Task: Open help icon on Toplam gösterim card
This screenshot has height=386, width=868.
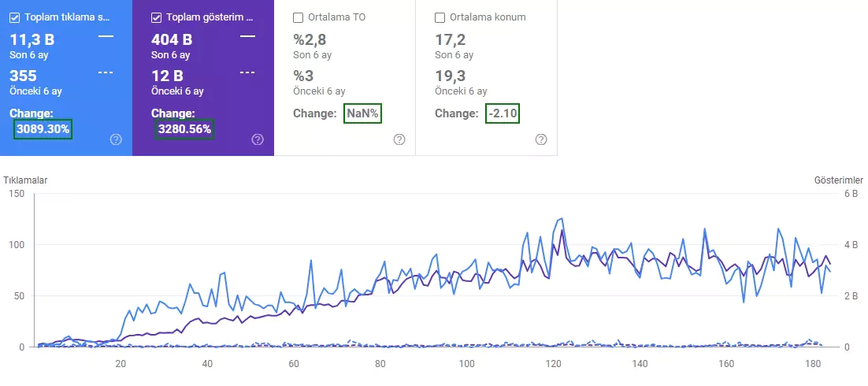Action: [258, 139]
